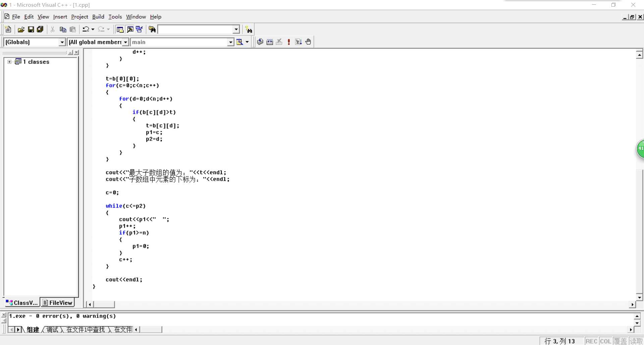Open the undo history dropdown arrow
Screen dimensions: 644x345
pos(93,29)
